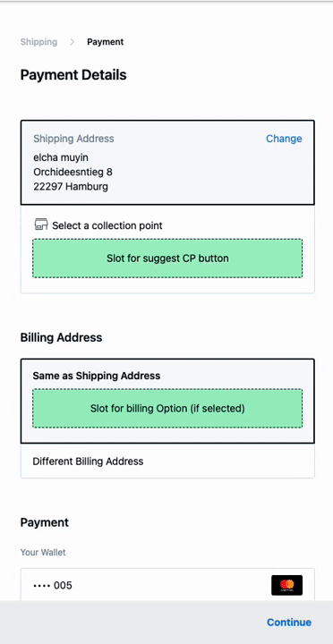Click the Payment Details heading
Image resolution: width=333 pixels, height=644 pixels.
coord(73,75)
